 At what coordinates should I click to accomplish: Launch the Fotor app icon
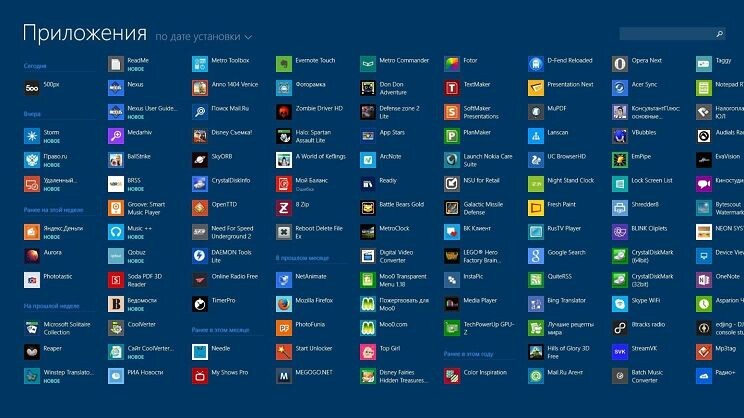click(x=452, y=64)
